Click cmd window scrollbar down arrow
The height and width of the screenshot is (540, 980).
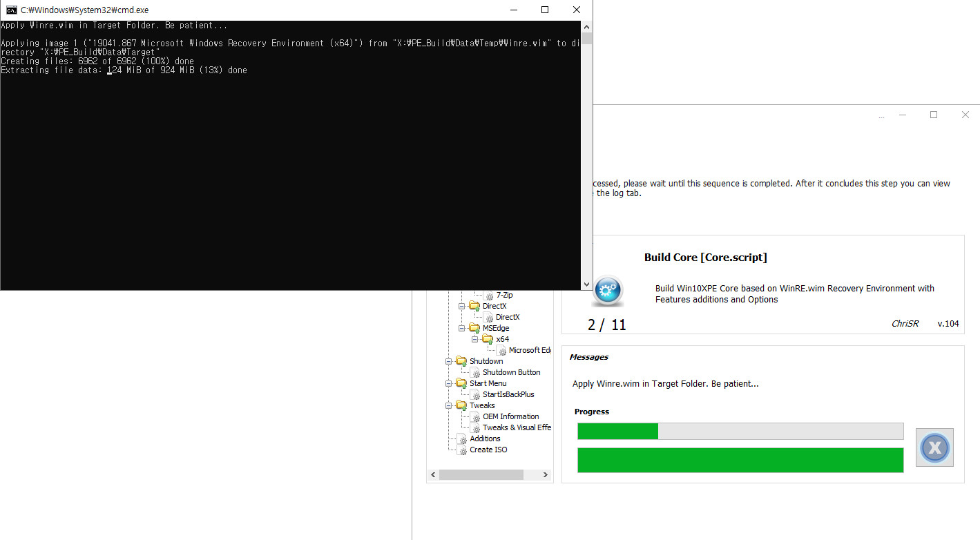(587, 285)
